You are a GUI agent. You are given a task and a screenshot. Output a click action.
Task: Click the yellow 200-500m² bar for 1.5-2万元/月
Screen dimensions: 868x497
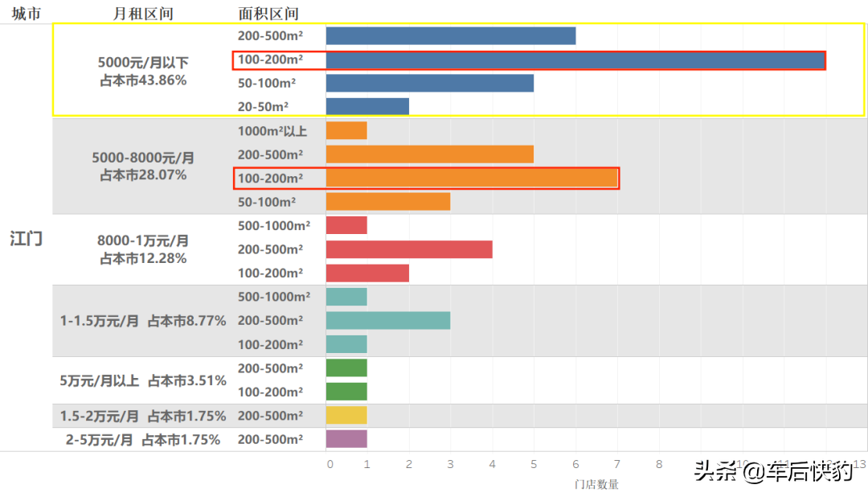click(346, 415)
